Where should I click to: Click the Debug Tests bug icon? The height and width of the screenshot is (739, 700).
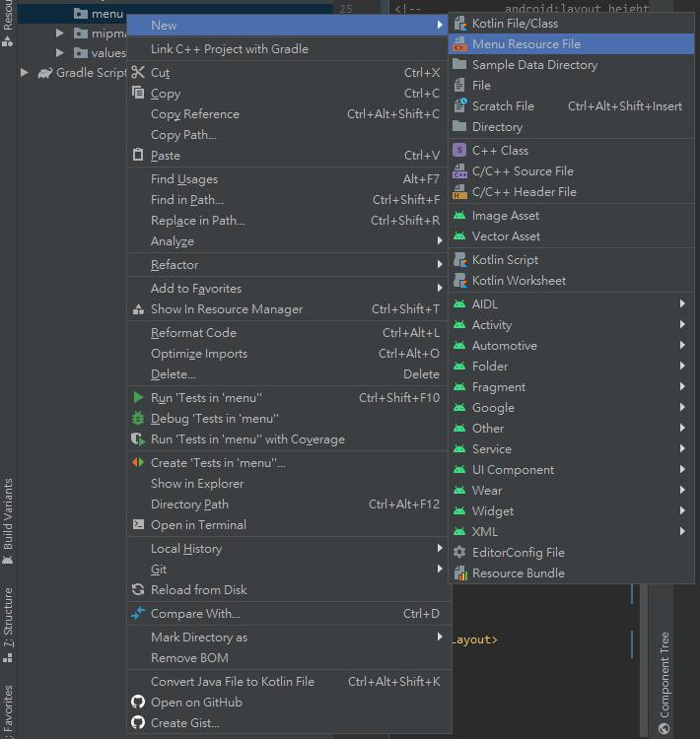[138, 418]
